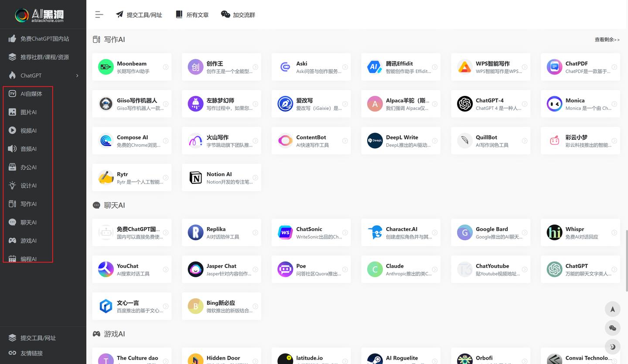Click the ChatSonic WS icon
The width and height of the screenshot is (628, 364).
(285, 232)
